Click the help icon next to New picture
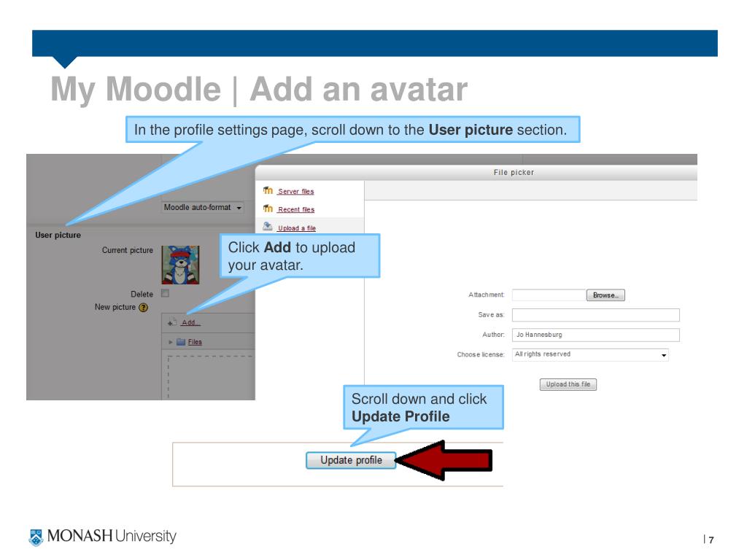The width and height of the screenshot is (747, 560). [x=144, y=308]
